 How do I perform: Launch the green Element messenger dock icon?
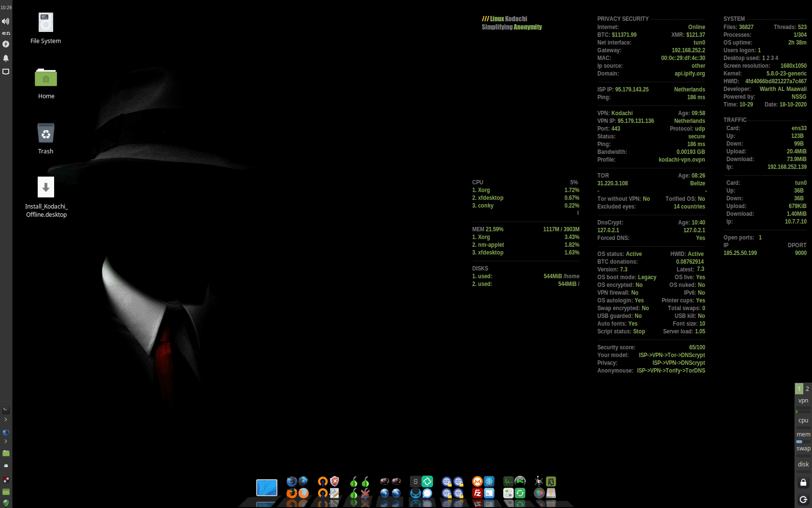(427, 481)
